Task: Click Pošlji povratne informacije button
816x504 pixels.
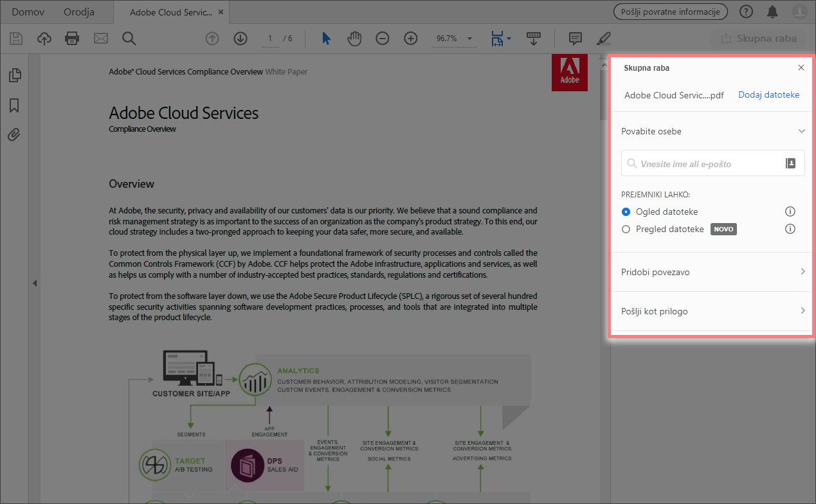Action: point(671,12)
